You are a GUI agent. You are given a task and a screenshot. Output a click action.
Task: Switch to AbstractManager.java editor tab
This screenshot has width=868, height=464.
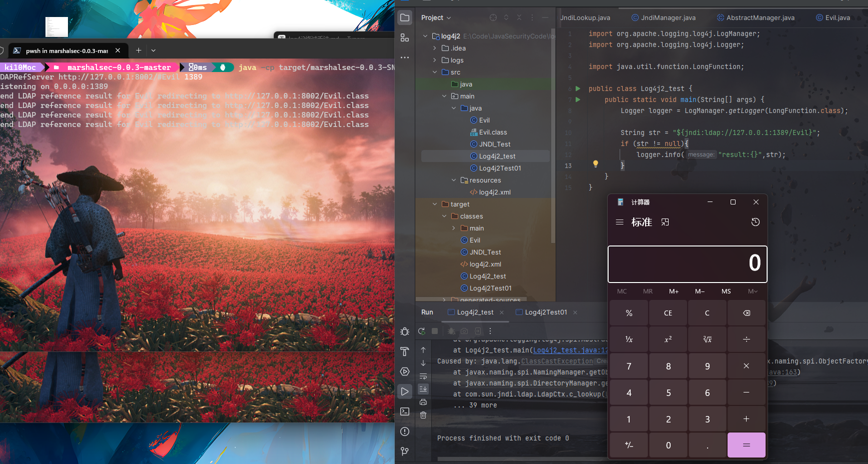pyautogui.click(x=756, y=17)
